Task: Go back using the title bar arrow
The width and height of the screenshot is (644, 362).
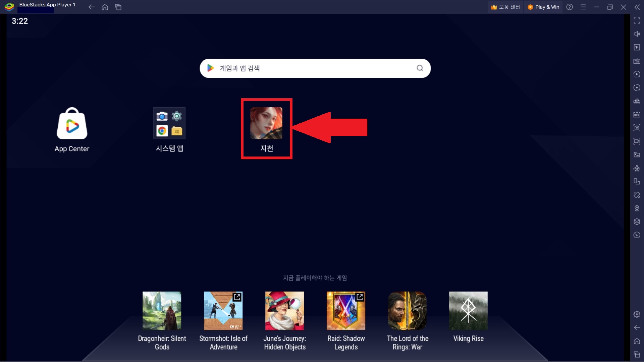Action: (x=91, y=7)
